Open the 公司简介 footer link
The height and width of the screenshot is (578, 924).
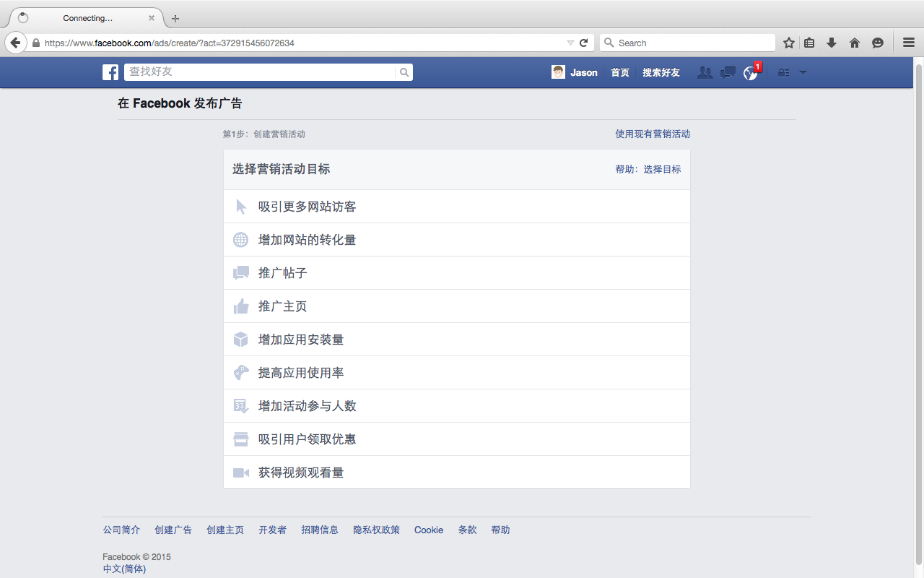(x=121, y=530)
